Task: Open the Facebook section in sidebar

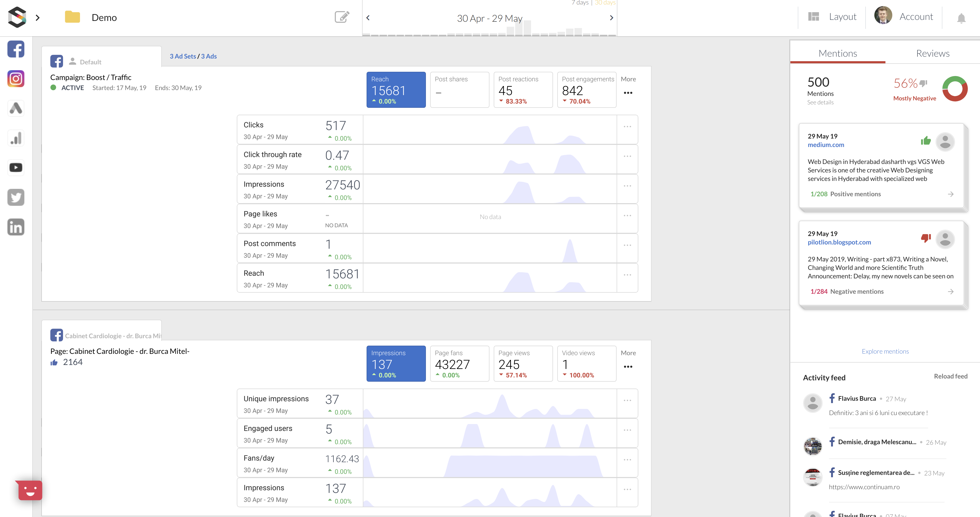Action: (16, 49)
